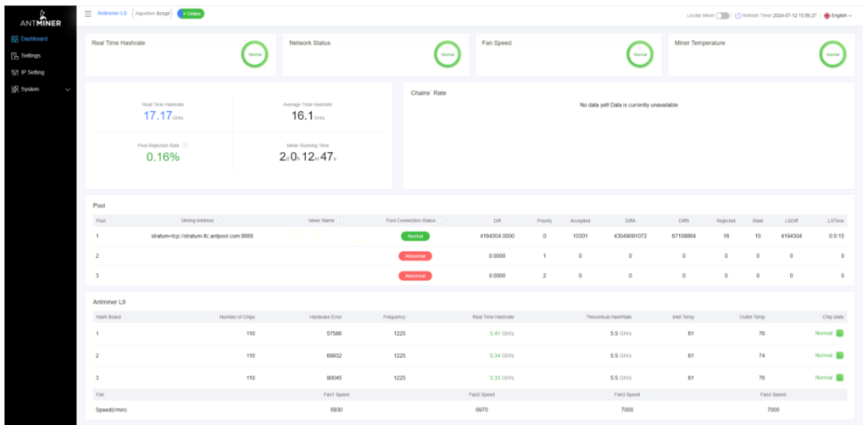
Task: Expand the System submenu chevron
Action: (x=68, y=89)
